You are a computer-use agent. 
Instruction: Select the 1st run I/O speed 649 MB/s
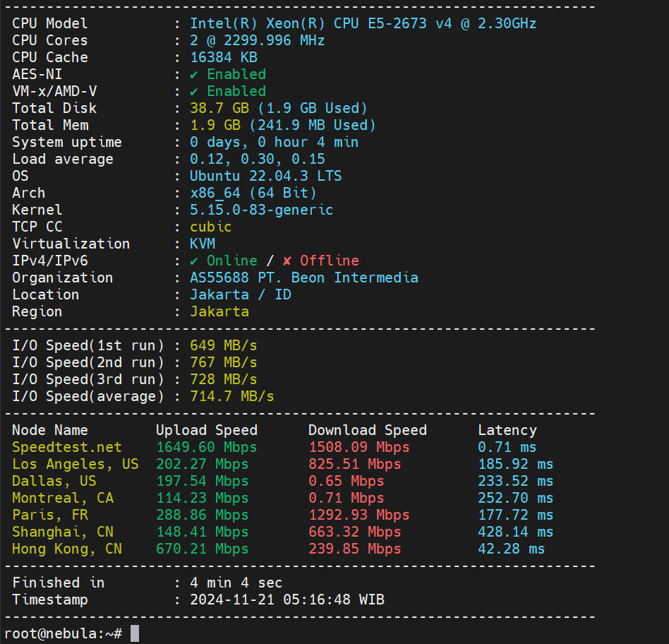pos(224,345)
